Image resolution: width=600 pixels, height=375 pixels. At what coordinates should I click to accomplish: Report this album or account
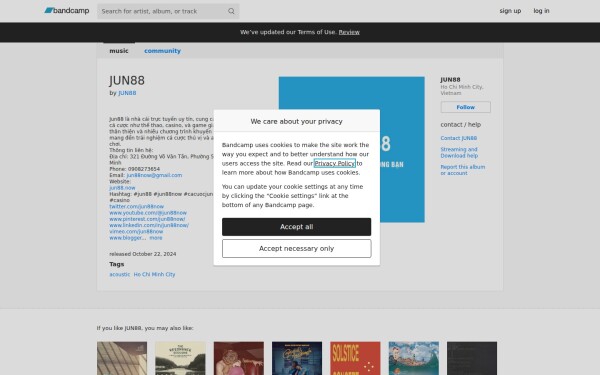click(x=462, y=170)
